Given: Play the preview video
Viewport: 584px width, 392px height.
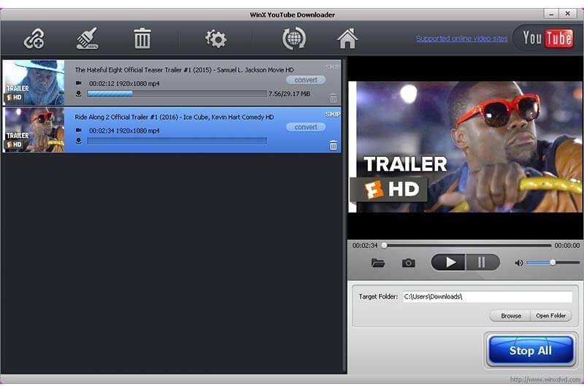Looking at the screenshot, I should 448,263.
